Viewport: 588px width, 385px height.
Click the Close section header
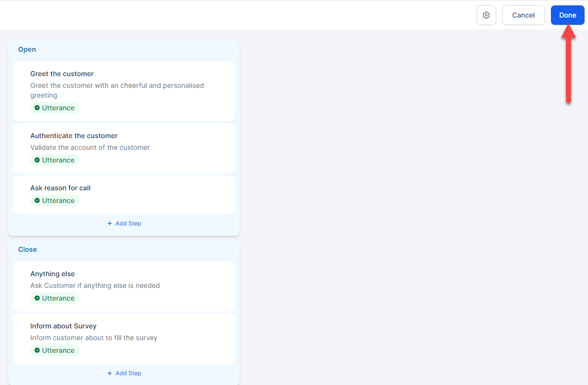pos(27,249)
